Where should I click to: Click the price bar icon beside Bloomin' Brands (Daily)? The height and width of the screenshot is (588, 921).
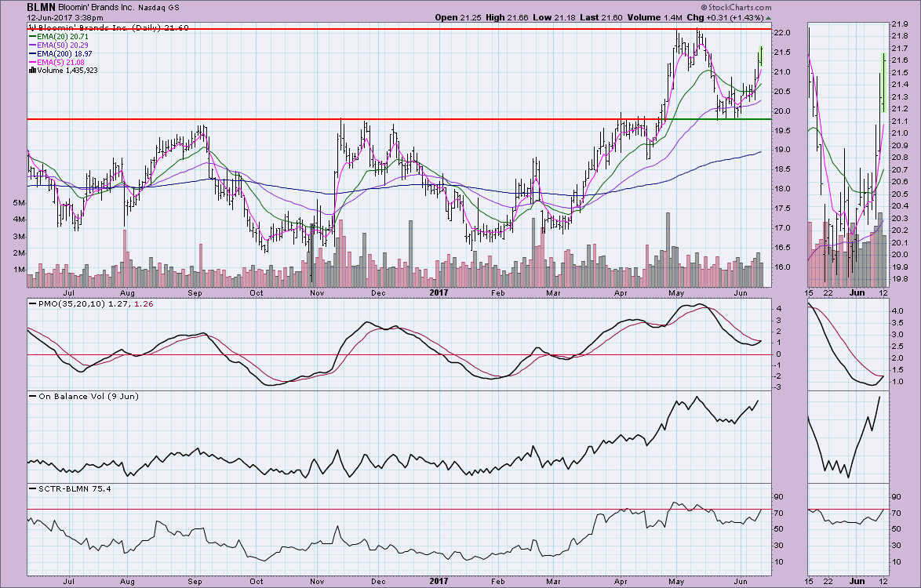pyautogui.click(x=31, y=27)
